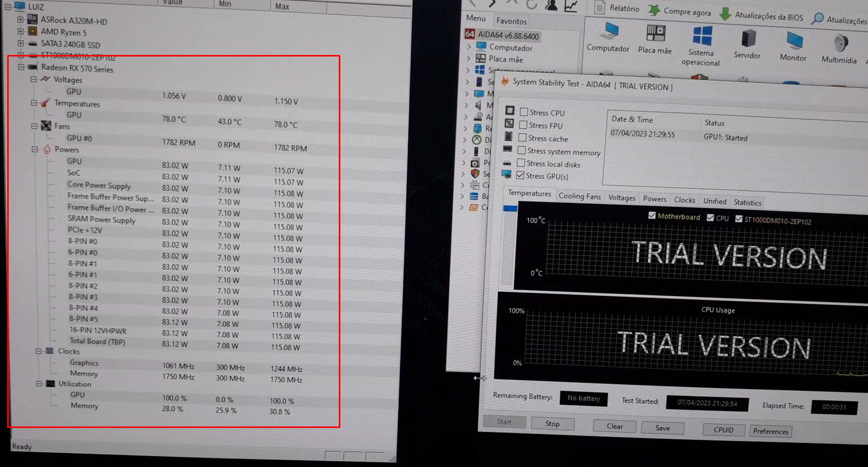Open Atualizações da BIOS toolbar item
Image resolution: width=868 pixels, height=467 pixels.
[761, 15]
